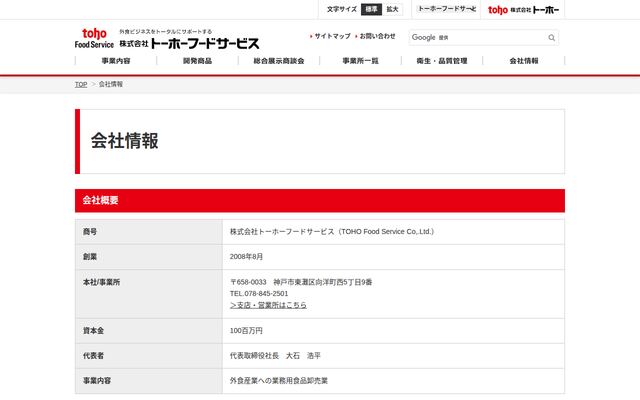The height and width of the screenshot is (400, 640).
Task: Open 支店・営業所はこちら link
Action: point(268,305)
